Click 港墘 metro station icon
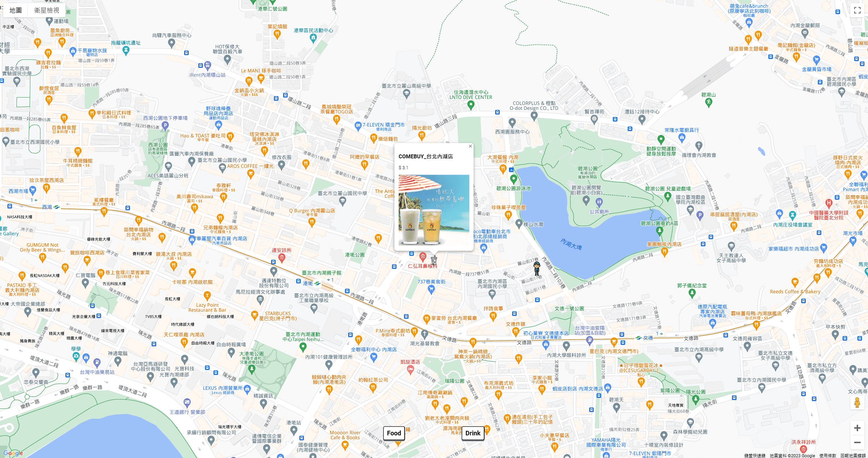This screenshot has width=868, height=458. [318, 283]
